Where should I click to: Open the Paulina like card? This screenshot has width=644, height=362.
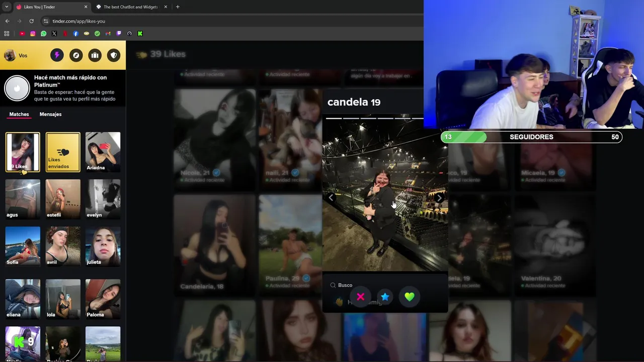290,245
